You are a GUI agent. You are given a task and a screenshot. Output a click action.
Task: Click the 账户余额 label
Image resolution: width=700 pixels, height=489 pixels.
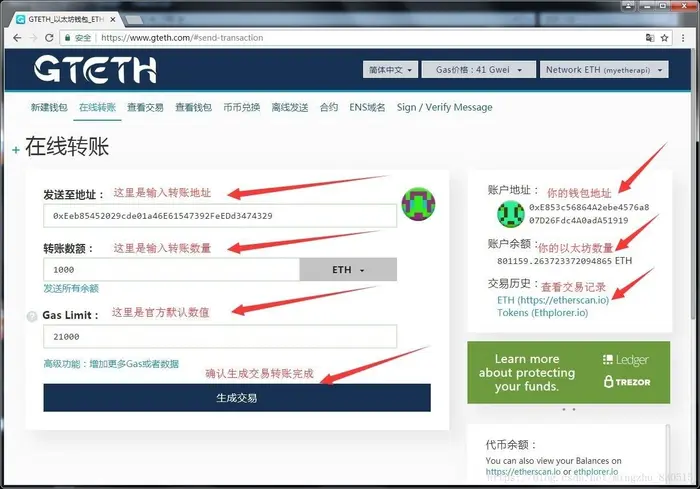click(513, 244)
